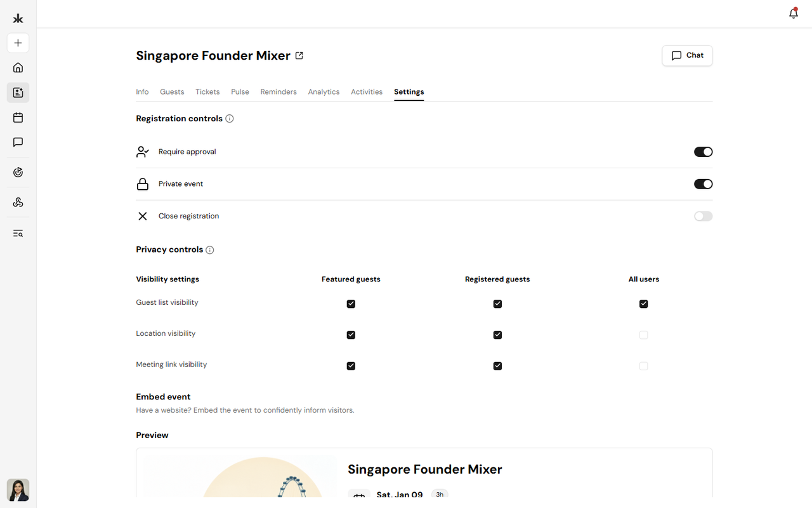Turn off the Require approval toggle
This screenshot has height=508, width=812.
tap(703, 152)
